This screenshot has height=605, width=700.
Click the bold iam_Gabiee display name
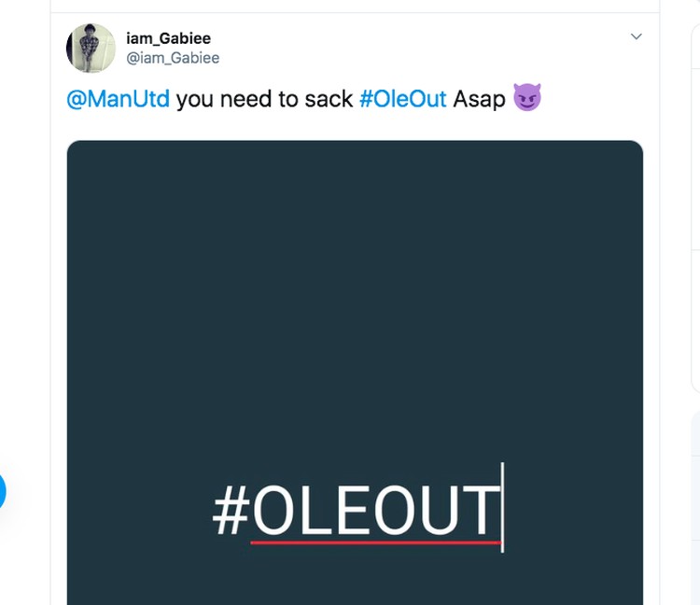(x=168, y=38)
